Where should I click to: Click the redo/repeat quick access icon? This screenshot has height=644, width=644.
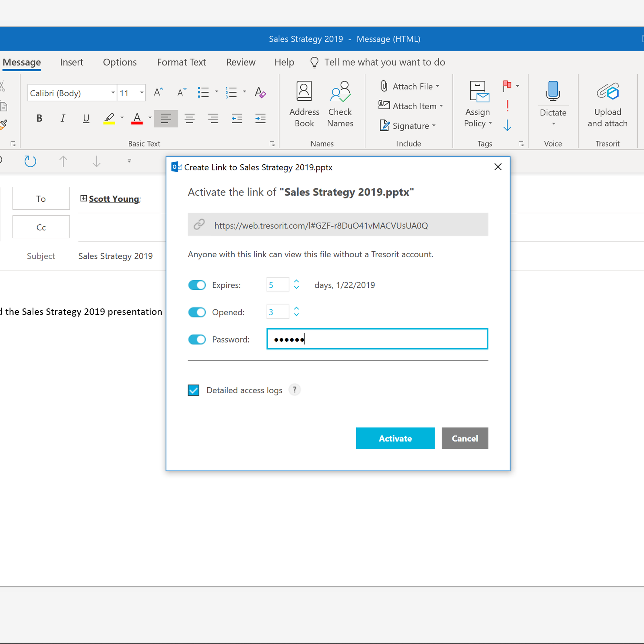[30, 161]
